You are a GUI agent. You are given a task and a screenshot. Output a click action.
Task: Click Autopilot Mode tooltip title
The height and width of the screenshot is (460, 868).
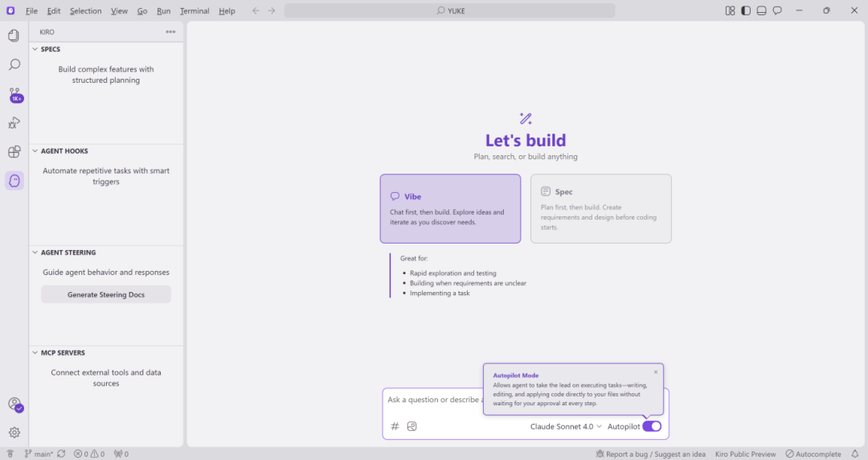(515, 376)
